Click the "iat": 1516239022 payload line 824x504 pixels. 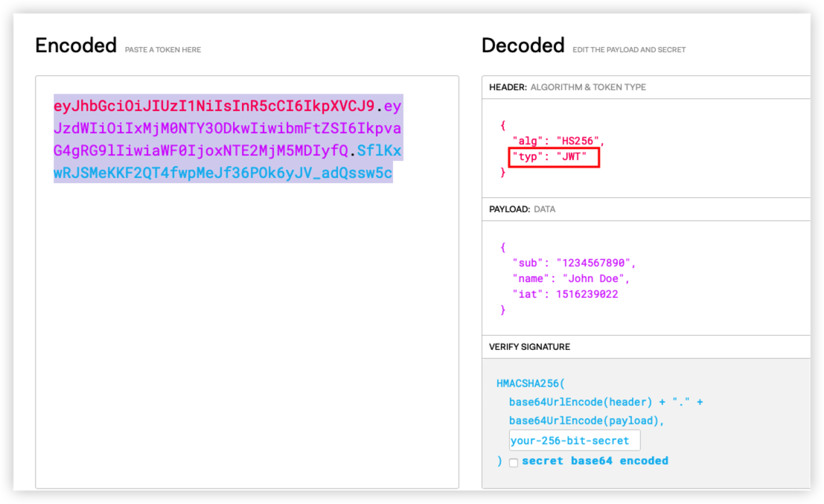[564, 294]
